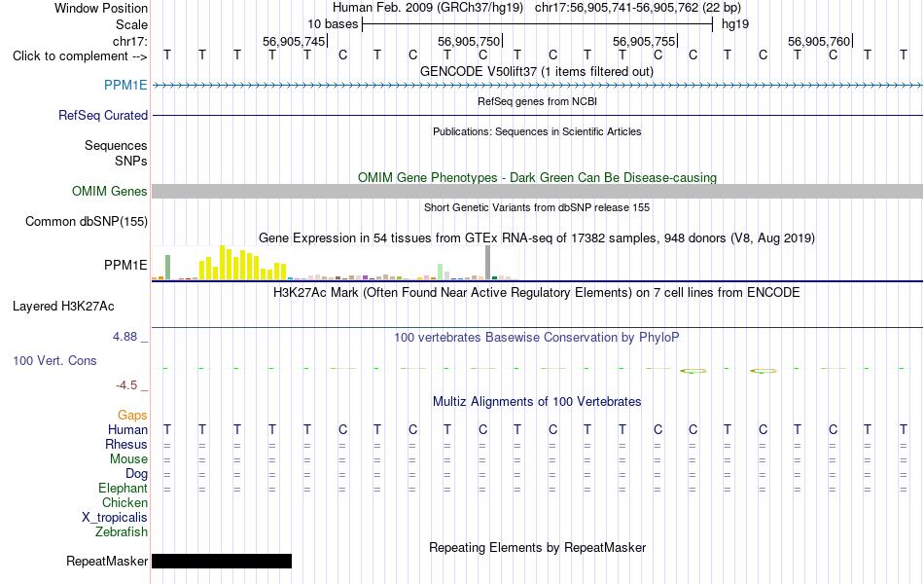The image size is (924, 584).
Task: Select the Rhesus alignment row label
Action: (x=126, y=444)
